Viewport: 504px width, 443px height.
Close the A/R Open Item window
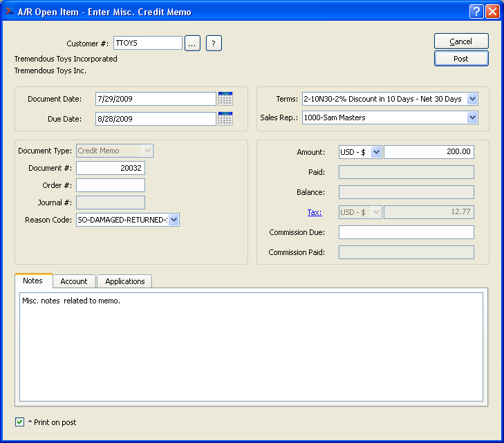pyautogui.click(x=492, y=11)
